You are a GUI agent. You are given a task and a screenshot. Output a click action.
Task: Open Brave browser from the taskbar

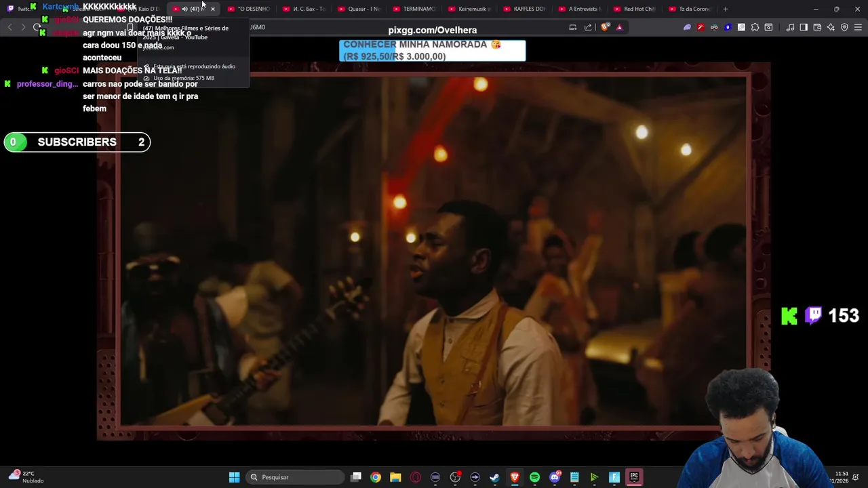(x=515, y=477)
